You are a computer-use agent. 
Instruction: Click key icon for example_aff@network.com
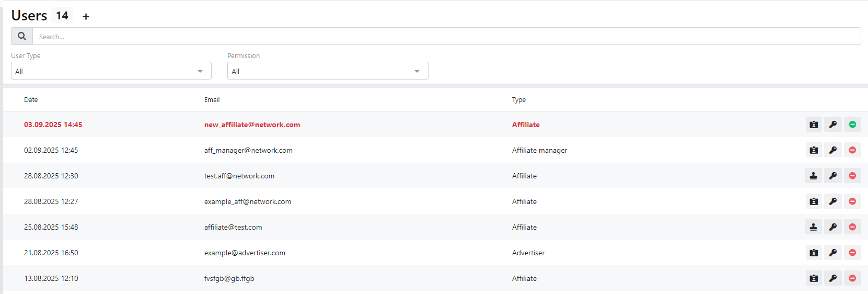(x=833, y=201)
